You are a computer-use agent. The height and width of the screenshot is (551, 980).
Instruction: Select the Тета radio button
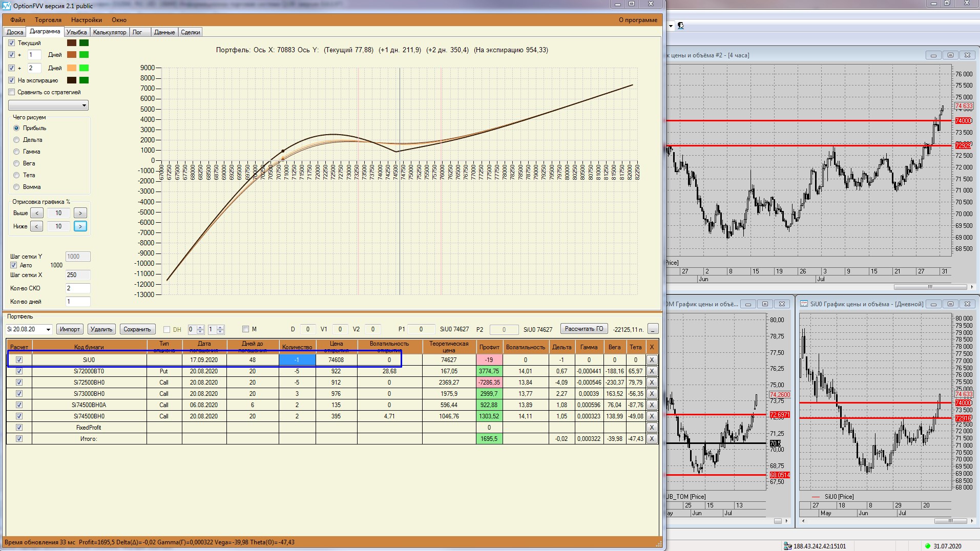16,175
